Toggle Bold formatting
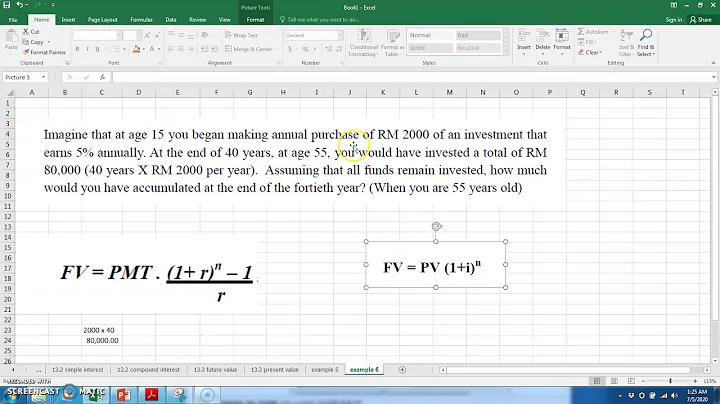The width and height of the screenshot is (720, 404). tap(78, 49)
